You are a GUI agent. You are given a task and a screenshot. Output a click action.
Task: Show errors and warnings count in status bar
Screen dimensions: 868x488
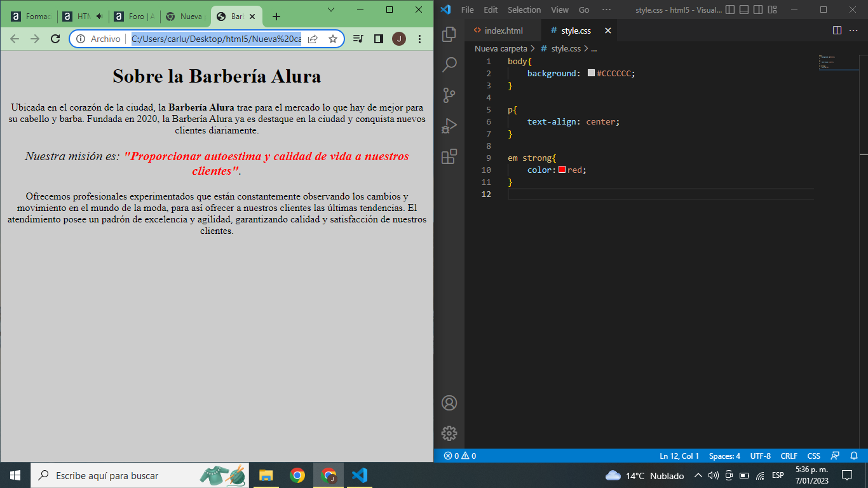pyautogui.click(x=459, y=456)
